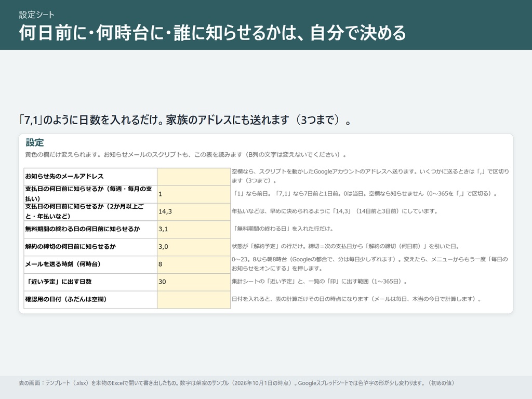The image size is (532, 399).
Task: Select the cell with value "14,3"
Action: click(x=194, y=212)
